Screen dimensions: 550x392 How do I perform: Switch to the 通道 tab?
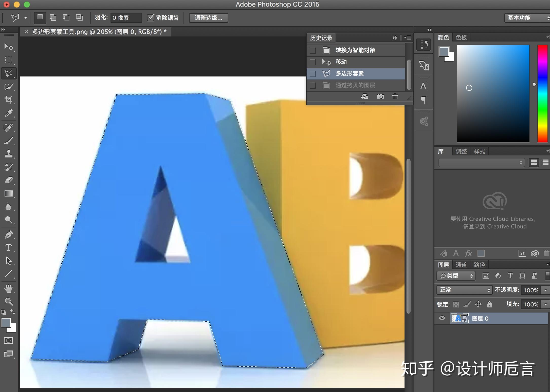pos(461,265)
